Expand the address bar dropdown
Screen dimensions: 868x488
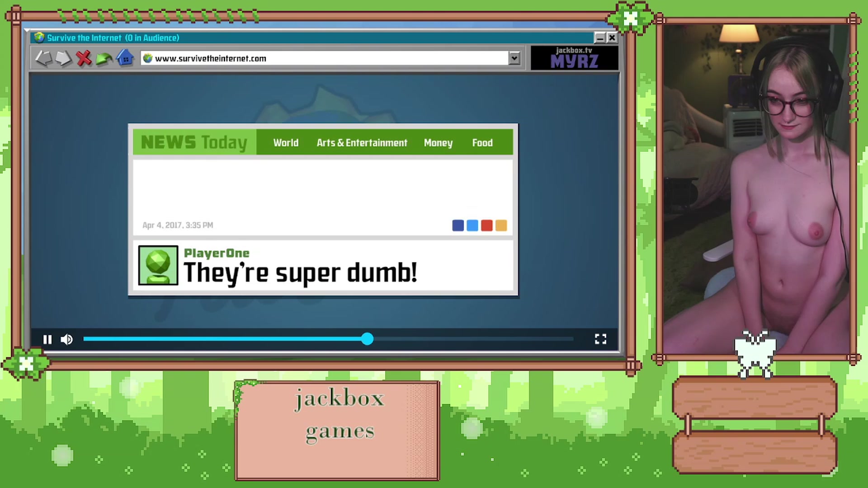(x=514, y=58)
